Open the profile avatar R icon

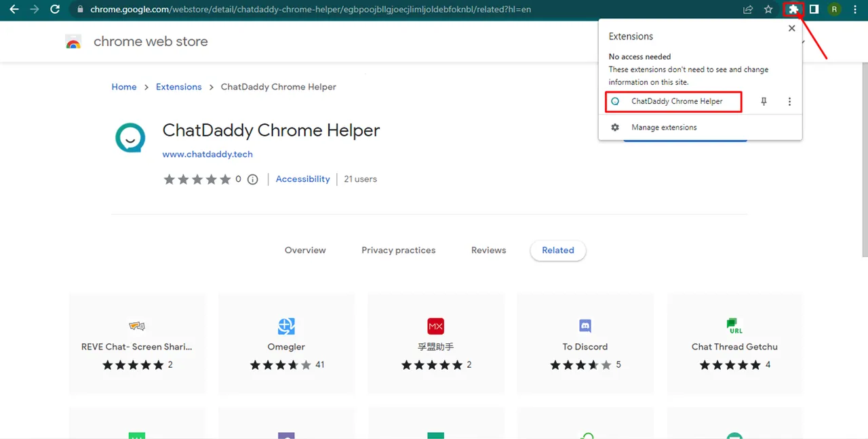coord(833,9)
